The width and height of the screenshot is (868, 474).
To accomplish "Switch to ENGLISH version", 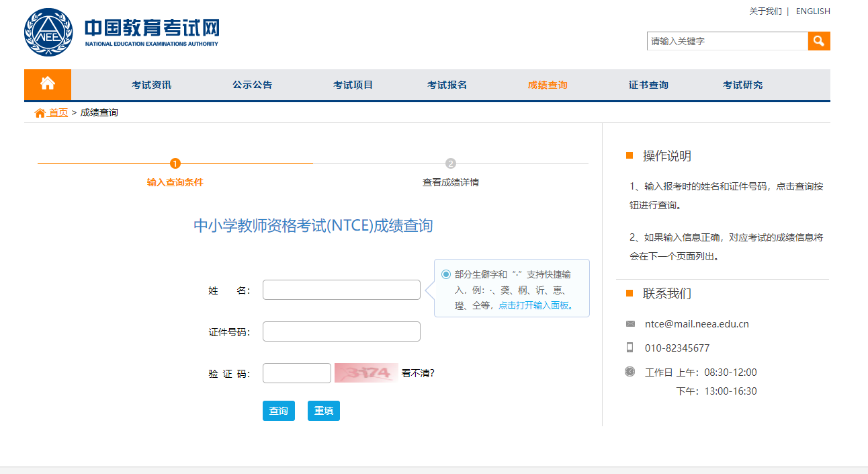I will (813, 11).
